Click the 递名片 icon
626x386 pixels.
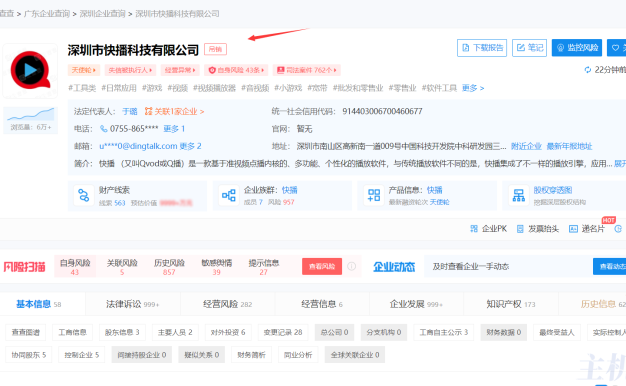(573, 229)
